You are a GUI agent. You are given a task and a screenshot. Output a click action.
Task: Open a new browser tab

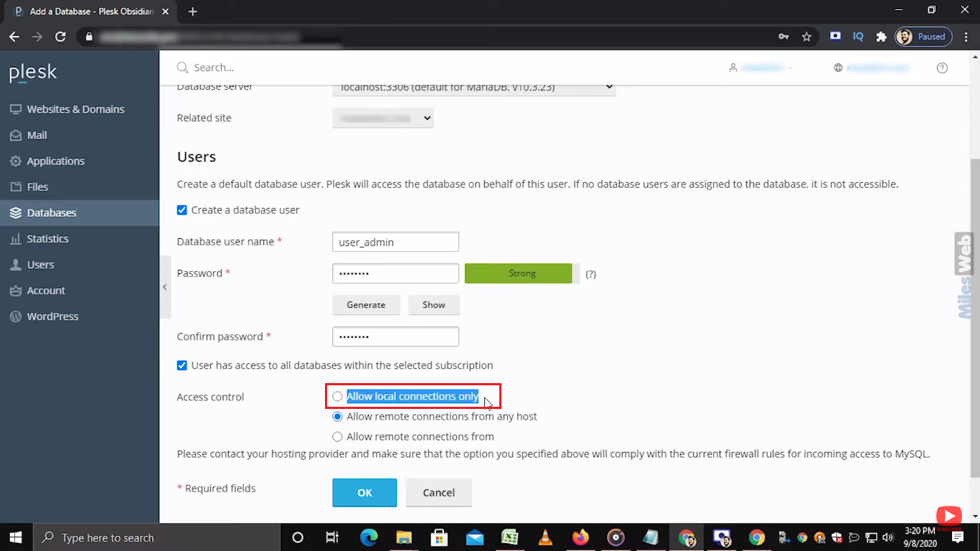tap(192, 11)
